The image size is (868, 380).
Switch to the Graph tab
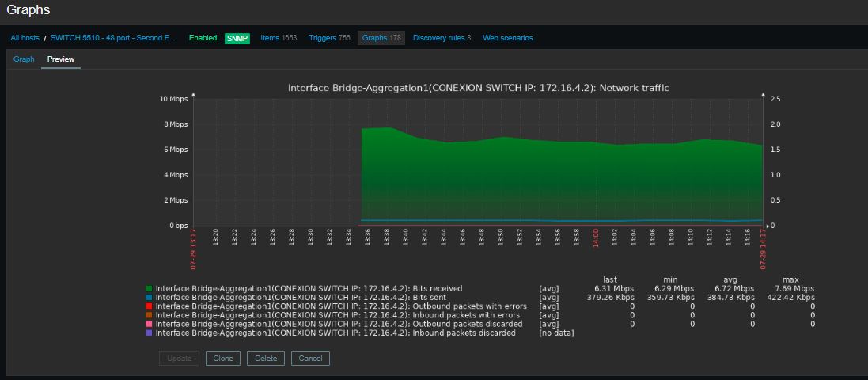click(x=24, y=59)
